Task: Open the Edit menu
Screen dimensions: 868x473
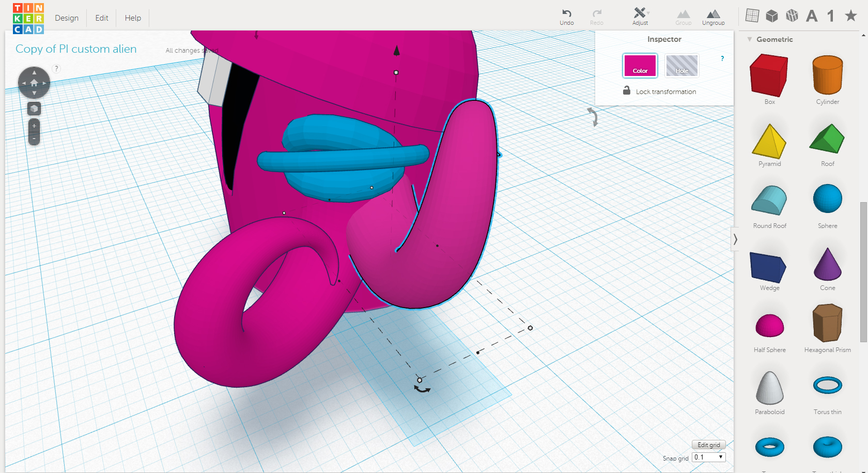Action: click(102, 18)
